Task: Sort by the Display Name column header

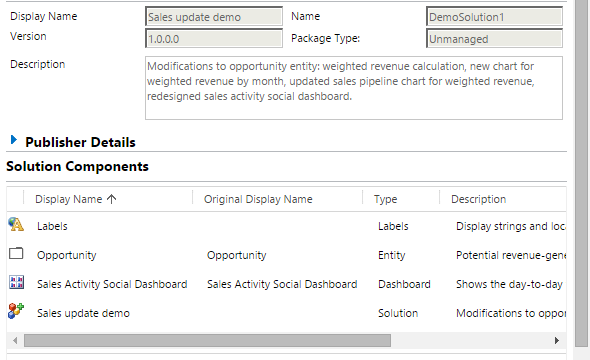Action: pyautogui.click(x=68, y=199)
